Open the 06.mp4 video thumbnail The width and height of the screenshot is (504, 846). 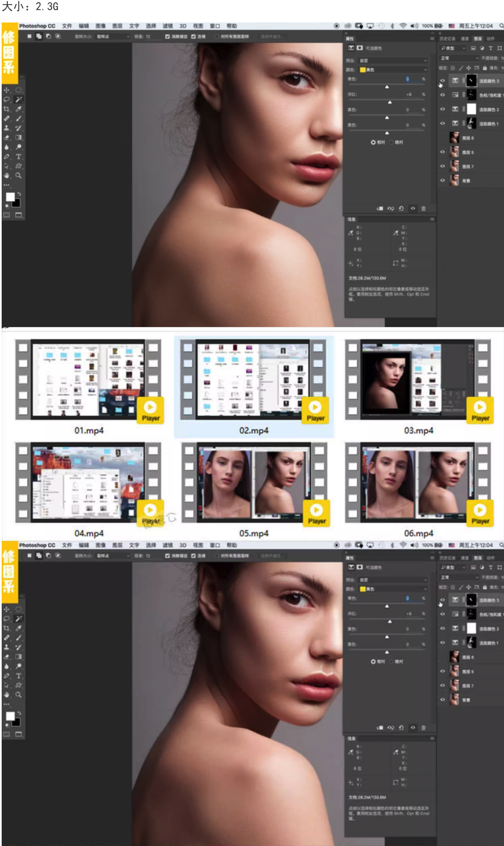(x=418, y=482)
